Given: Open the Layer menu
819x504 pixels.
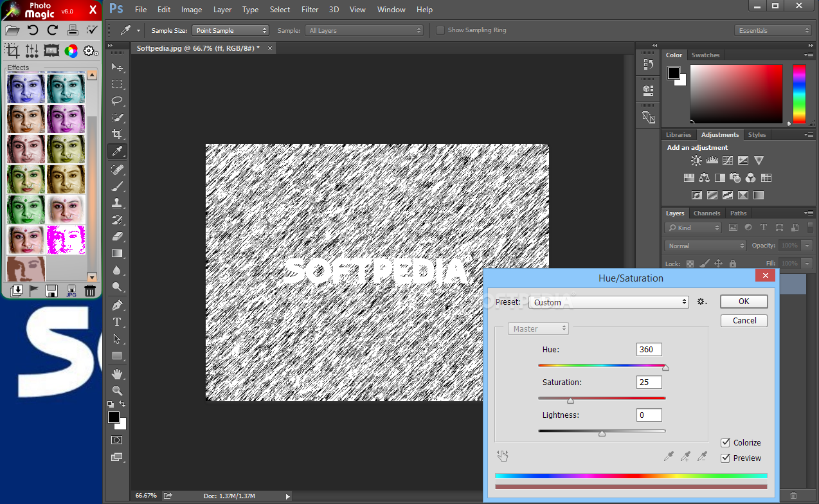Looking at the screenshot, I should click(222, 10).
